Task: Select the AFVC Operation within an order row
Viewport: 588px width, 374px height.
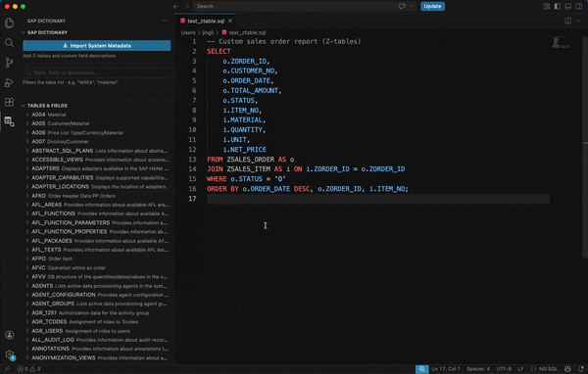Action: 97,267
